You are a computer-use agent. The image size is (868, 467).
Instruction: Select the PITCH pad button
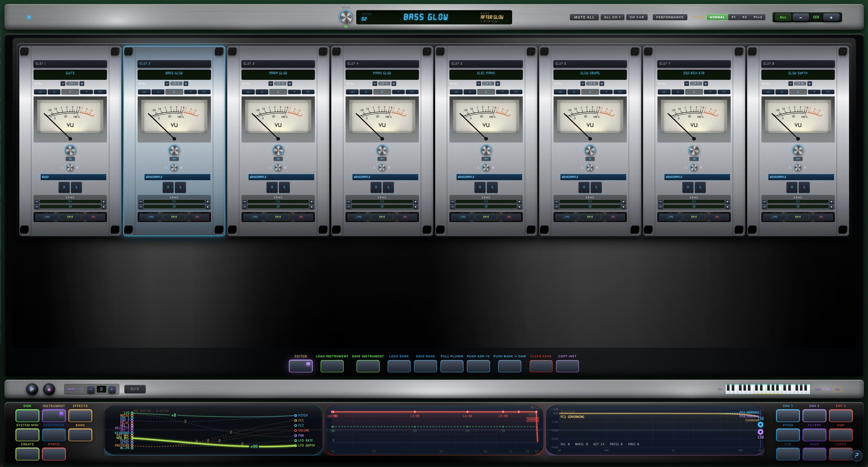pyautogui.click(x=788, y=435)
